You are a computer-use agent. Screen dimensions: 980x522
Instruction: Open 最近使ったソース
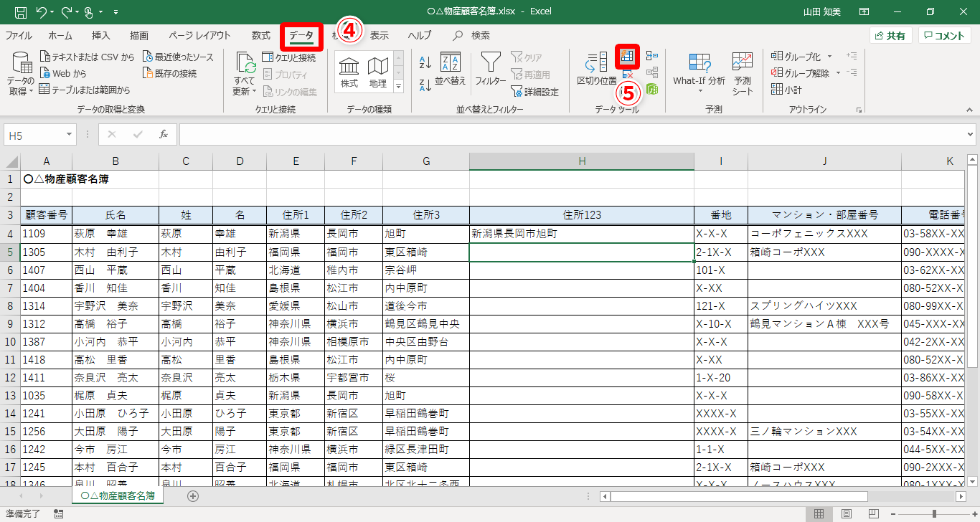(178, 57)
